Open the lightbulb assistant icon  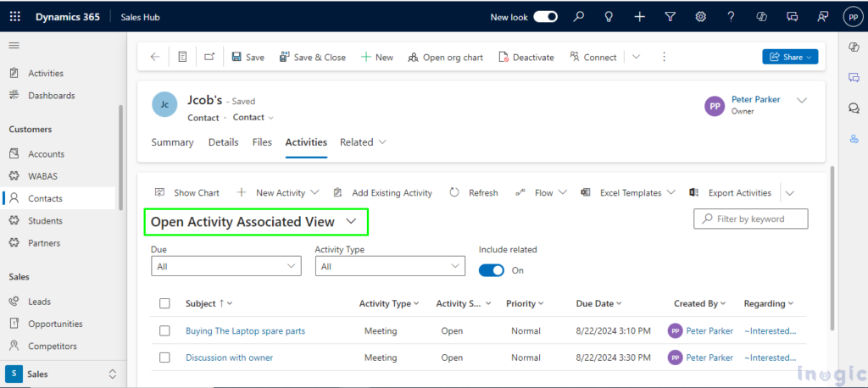[609, 17]
